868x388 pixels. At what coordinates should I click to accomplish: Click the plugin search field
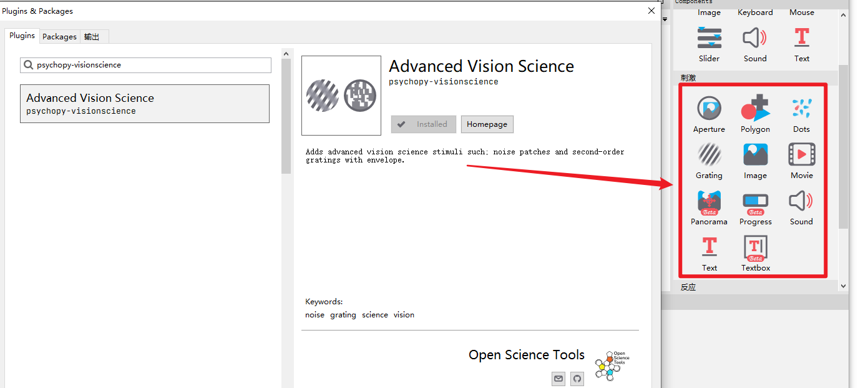pyautogui.click(x=146, y=65)
